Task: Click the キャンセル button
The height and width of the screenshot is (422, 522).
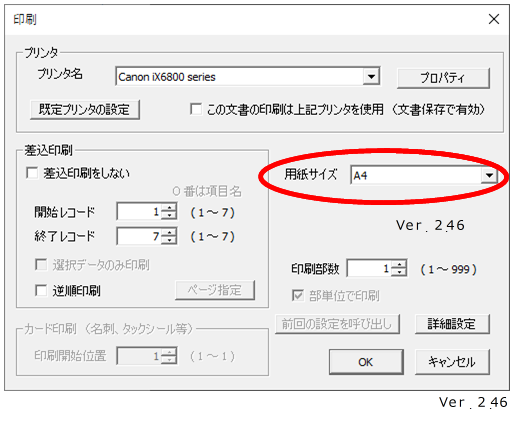Action: [452, 362]
